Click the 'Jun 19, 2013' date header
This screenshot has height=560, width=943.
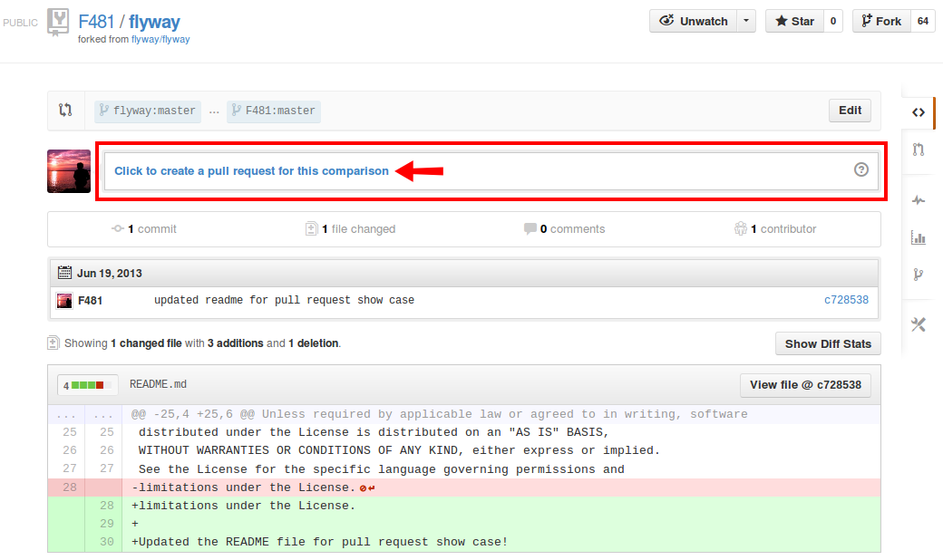[x=110, y=274]
